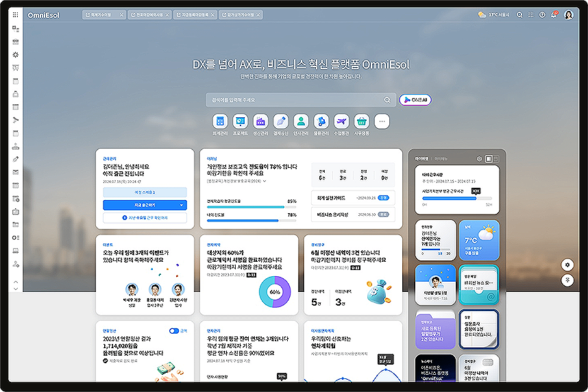Open the accounting calculator app shortcut
Screen dimensions: 588x392
pyautogui.click(x=220, y=121)
